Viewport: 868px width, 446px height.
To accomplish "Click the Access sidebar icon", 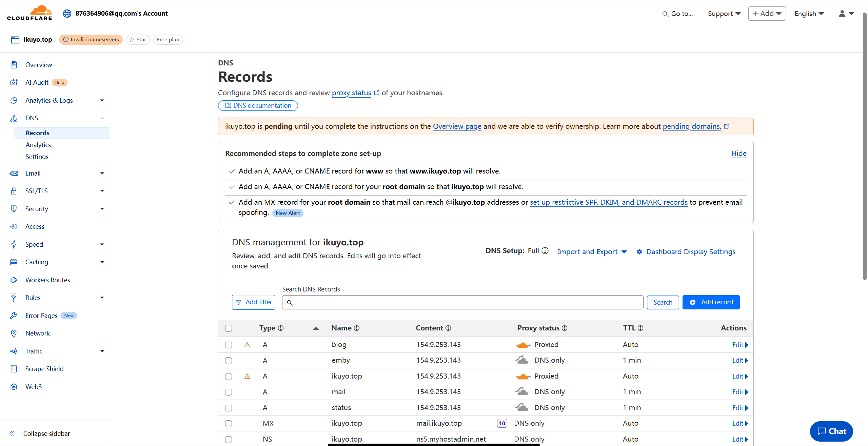I will click(x=14, y=226).
